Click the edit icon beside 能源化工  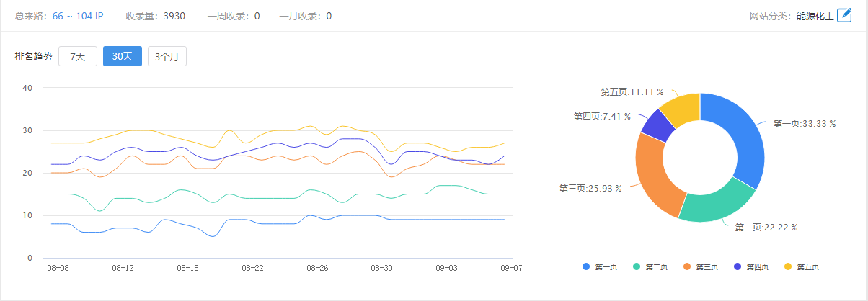[844, 16]
